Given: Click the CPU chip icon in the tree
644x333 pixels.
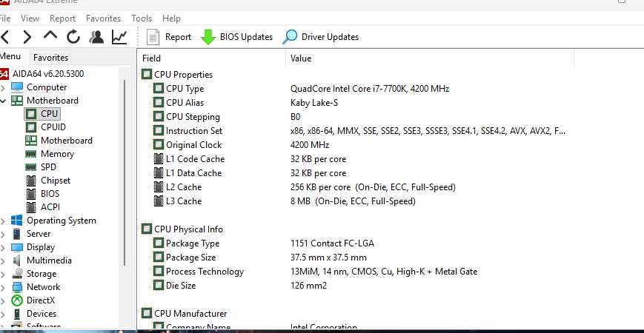Looking at the screenshot, I should (31, 114).
